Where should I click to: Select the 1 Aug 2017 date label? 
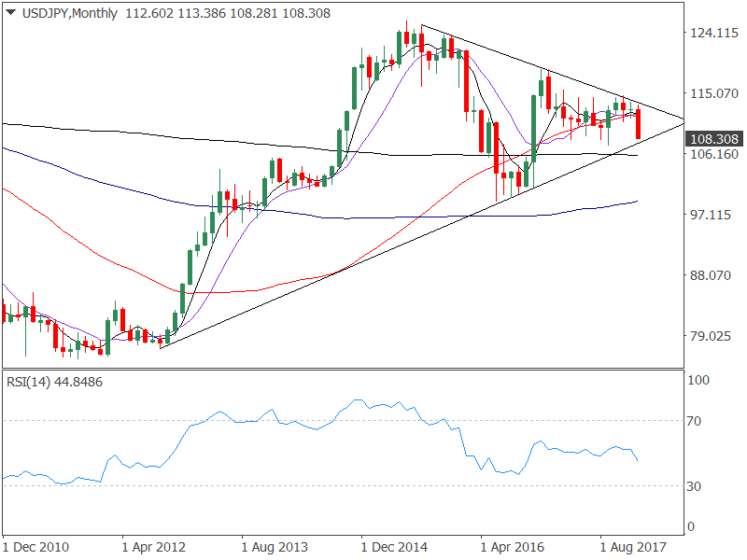coord(633,547)
